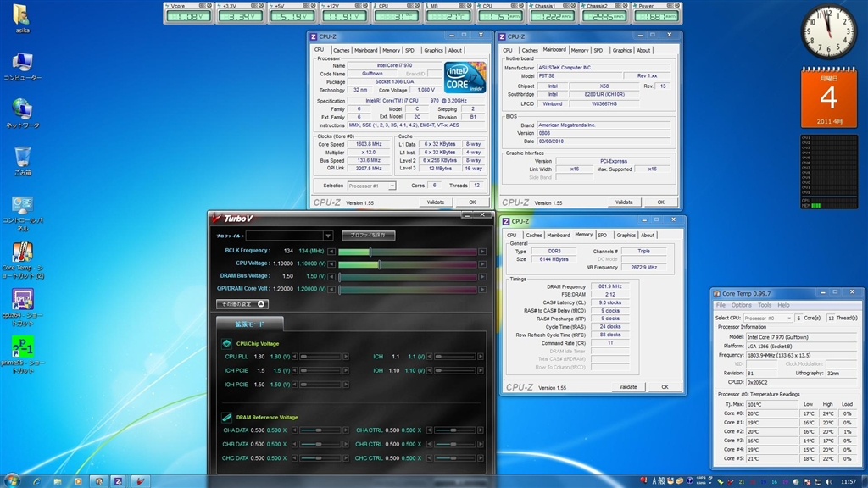Decrease BCLK Frequency with the left arrow
Image resolution: width=868 pixels, height=488 pixels.
331,251
